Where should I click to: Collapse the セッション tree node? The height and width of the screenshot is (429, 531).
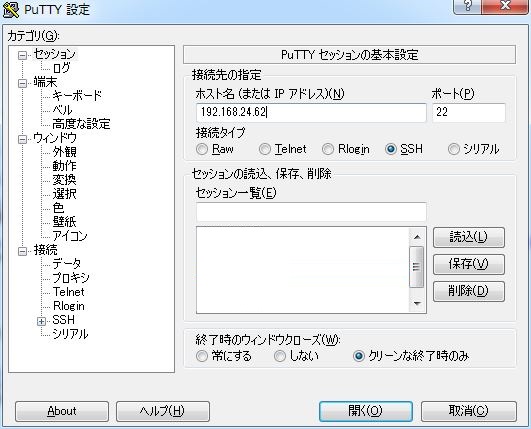coord(22,55)
